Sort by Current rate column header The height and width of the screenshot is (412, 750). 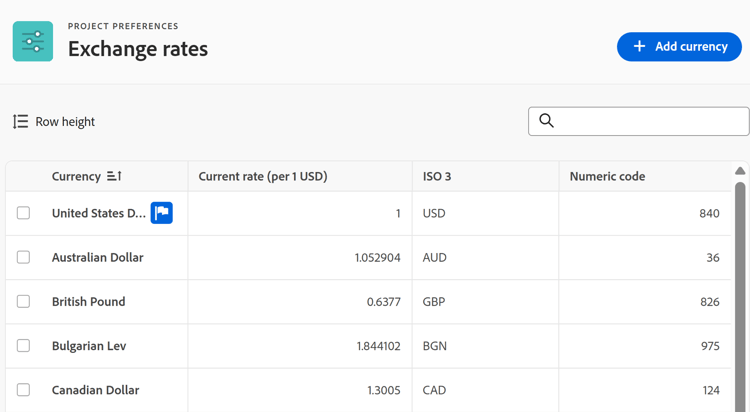(x=263, y=176)
